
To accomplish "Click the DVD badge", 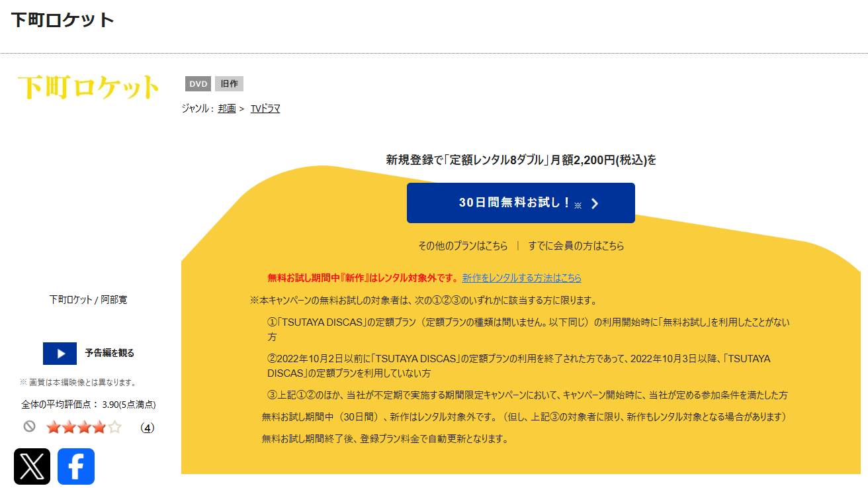I will 198,84.
